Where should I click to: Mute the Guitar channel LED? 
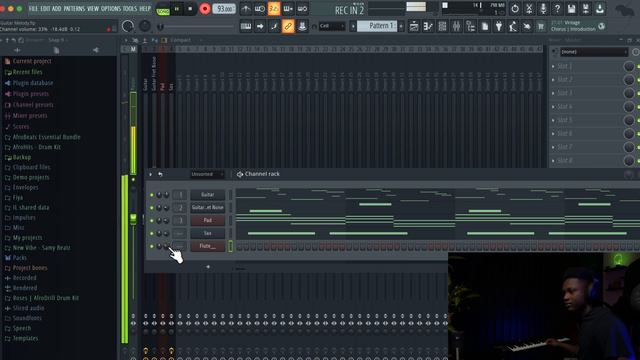[x=152, y=195]
